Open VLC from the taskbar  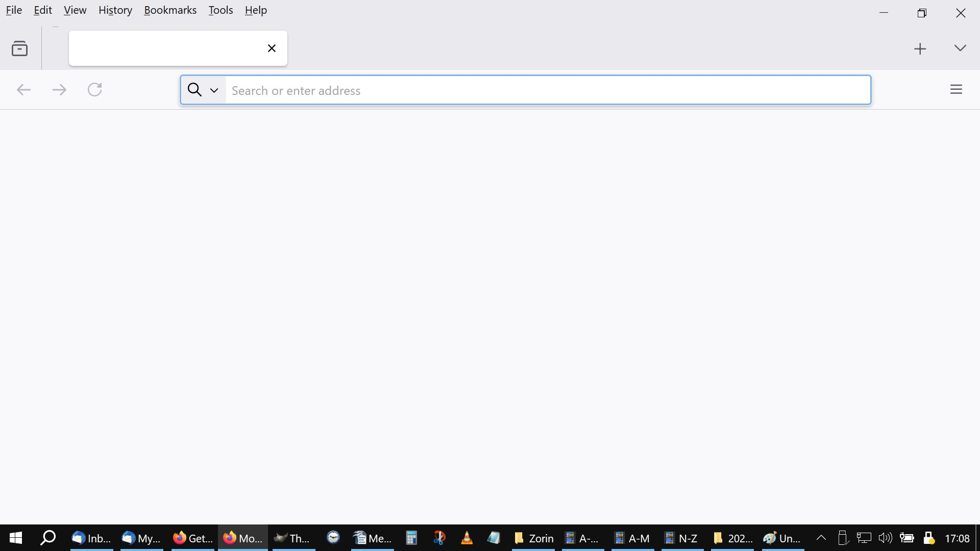(x=467, y=538)
